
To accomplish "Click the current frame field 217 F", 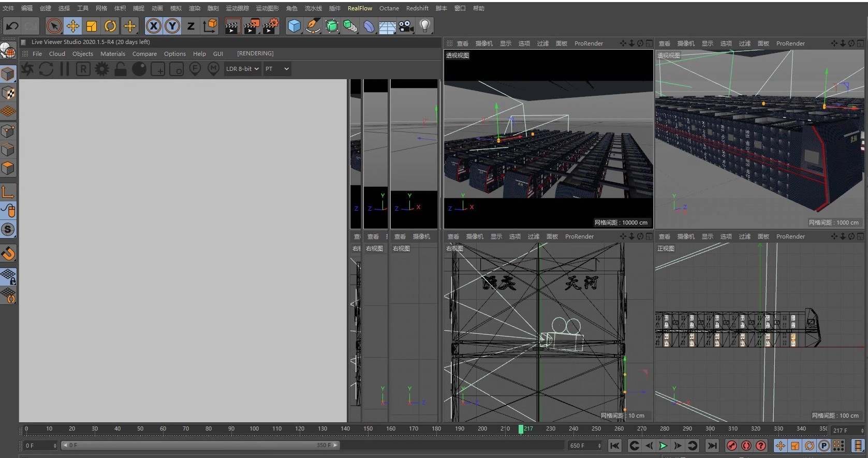I will click(x=847, y=431).
